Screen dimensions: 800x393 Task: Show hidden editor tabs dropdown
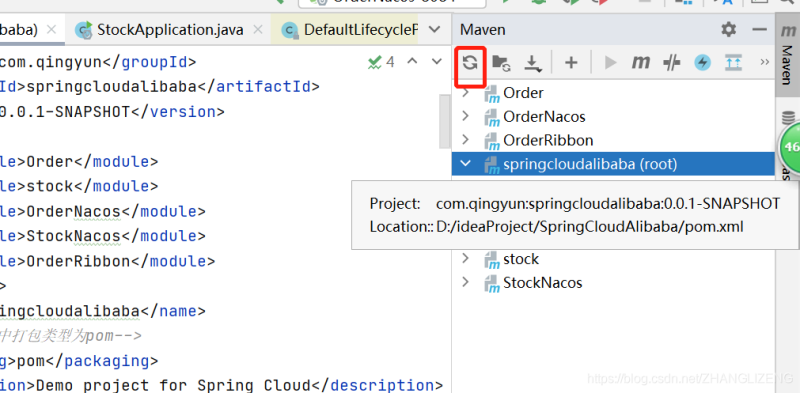click(x=434, y=30)
